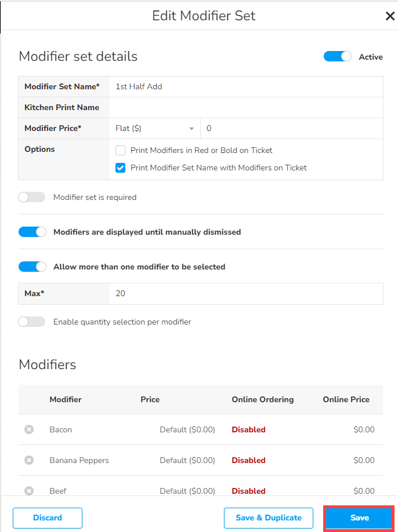
Task: Click the Modifier Set Name field
Action: [246, 86]
